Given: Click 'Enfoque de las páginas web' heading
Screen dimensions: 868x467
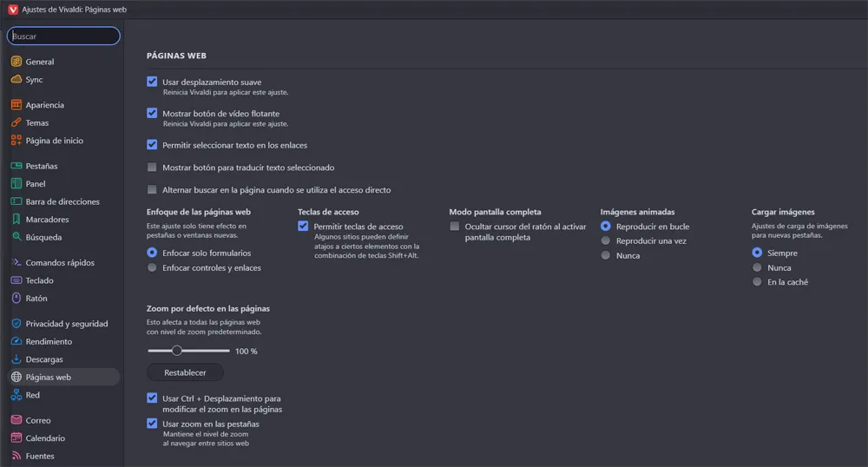Looking at the screenshot, I should click(198, 212).
